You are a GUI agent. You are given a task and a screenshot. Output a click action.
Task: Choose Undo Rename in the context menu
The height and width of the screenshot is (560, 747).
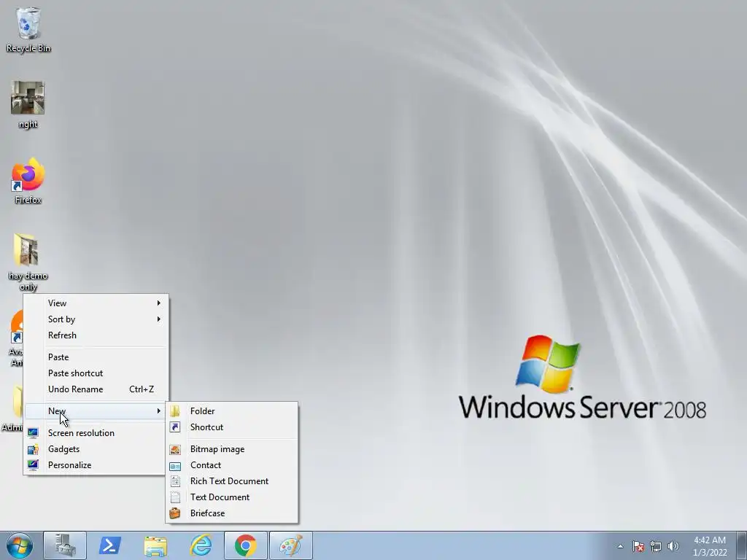tap(96, 389)
